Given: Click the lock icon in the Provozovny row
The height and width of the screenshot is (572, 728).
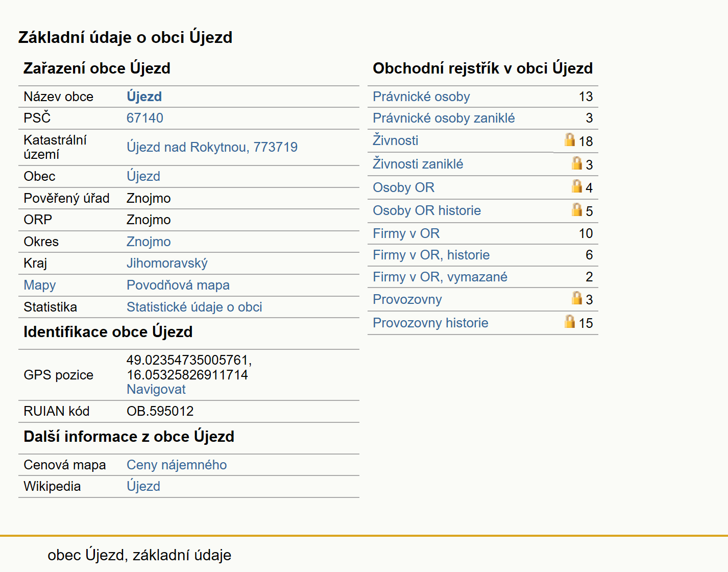Looking at the screenshot, I should 577,298.
